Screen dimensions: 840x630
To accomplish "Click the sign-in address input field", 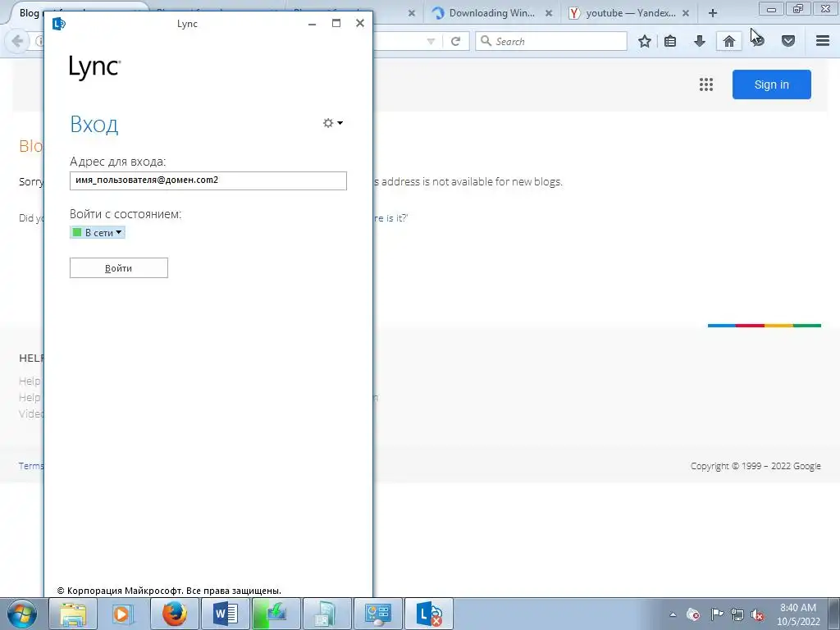I will pyautogui.click(x=208, y=180).
